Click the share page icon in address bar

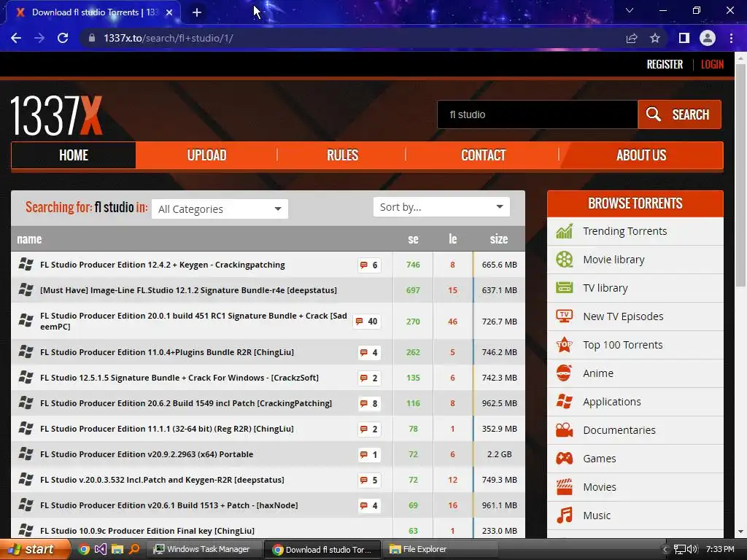(632, 38)
